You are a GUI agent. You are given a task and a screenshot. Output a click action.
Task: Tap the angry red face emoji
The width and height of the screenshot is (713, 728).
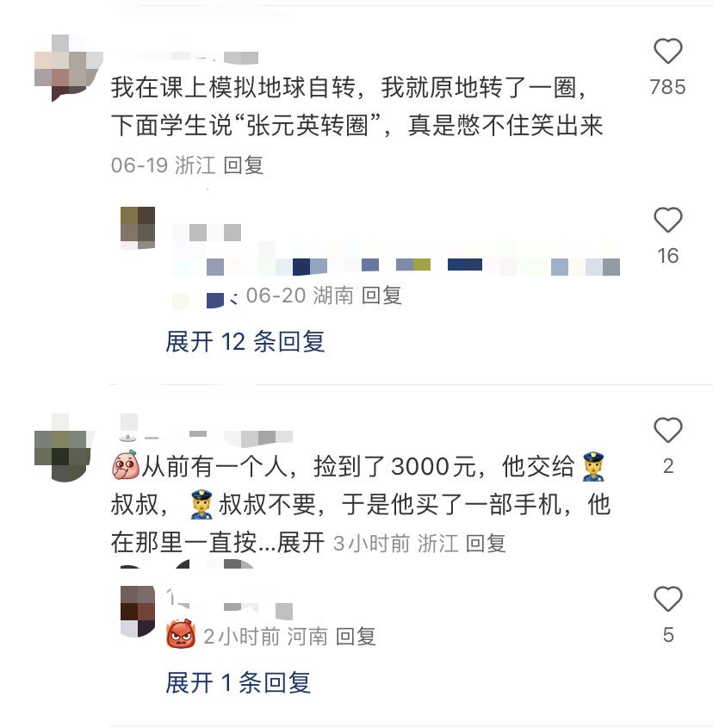[x=181, y=634]
